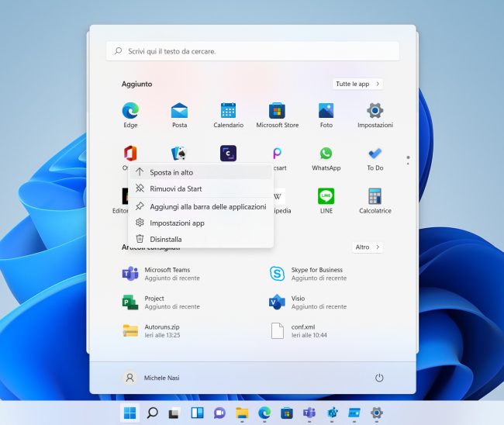Screen dimensions: 504x425
Task: Expand Altro recommended items
Action: (368, 247)
